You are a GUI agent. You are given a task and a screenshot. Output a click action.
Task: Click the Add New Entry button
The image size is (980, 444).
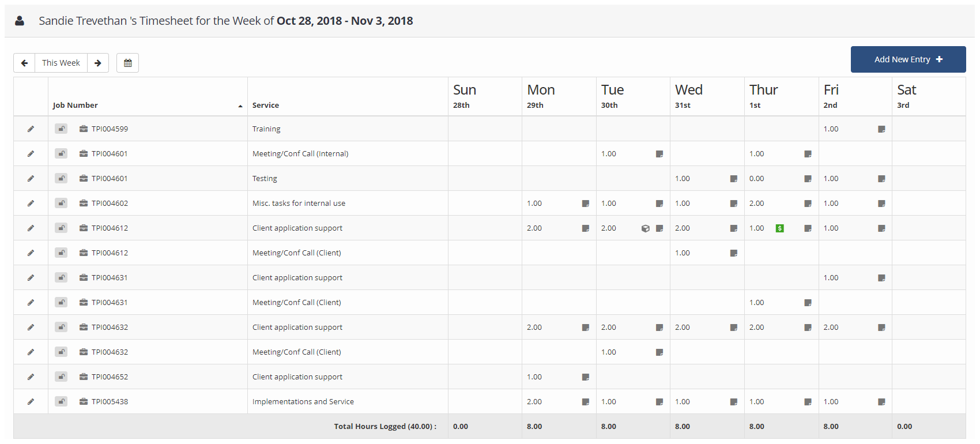click(x=908, y=59)
